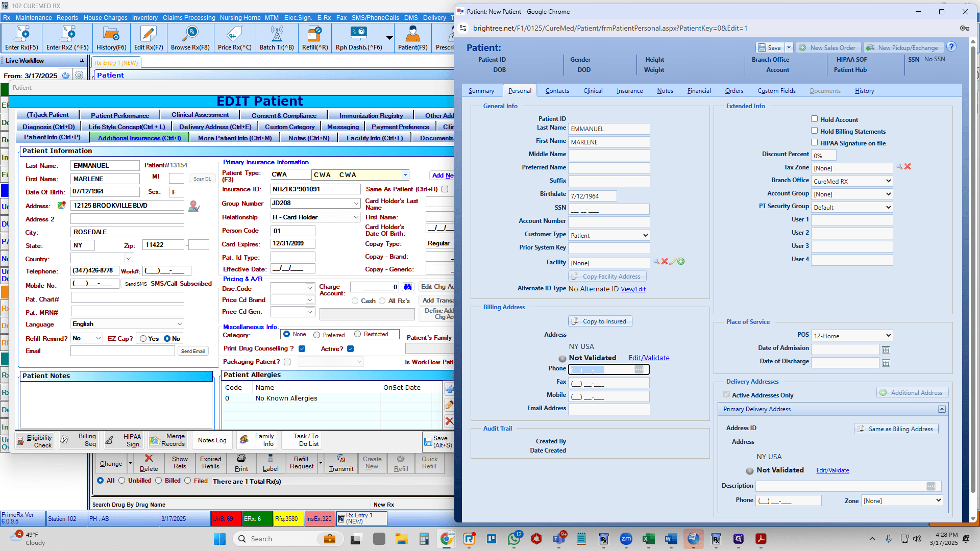The image size is (980, 551).
Task: Open the Notes Log button
Action: tap(212, 440)
